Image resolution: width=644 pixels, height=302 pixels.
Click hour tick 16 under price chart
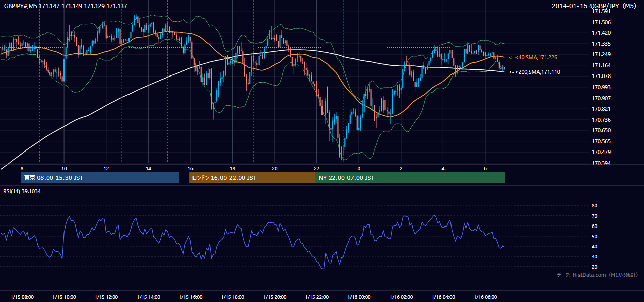coord(190,168)
